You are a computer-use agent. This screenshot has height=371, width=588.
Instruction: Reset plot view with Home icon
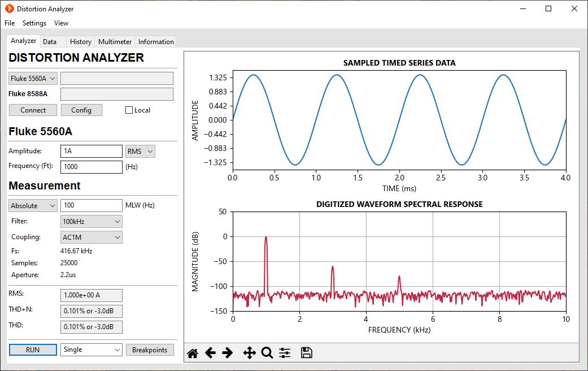point(193,353)
